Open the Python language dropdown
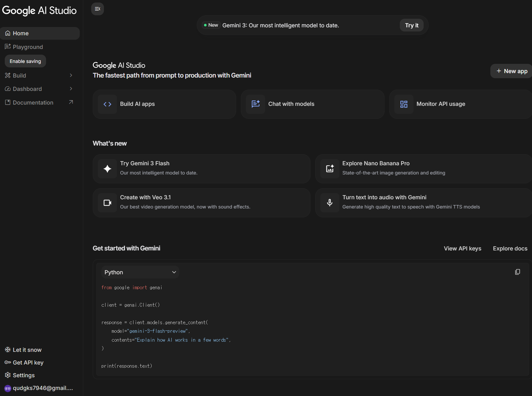 [140, 272]
